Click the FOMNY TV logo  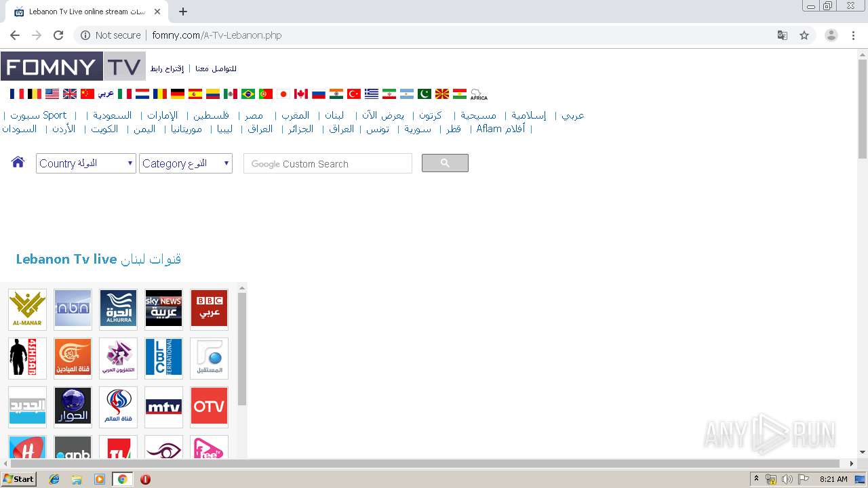pos(73,66)
